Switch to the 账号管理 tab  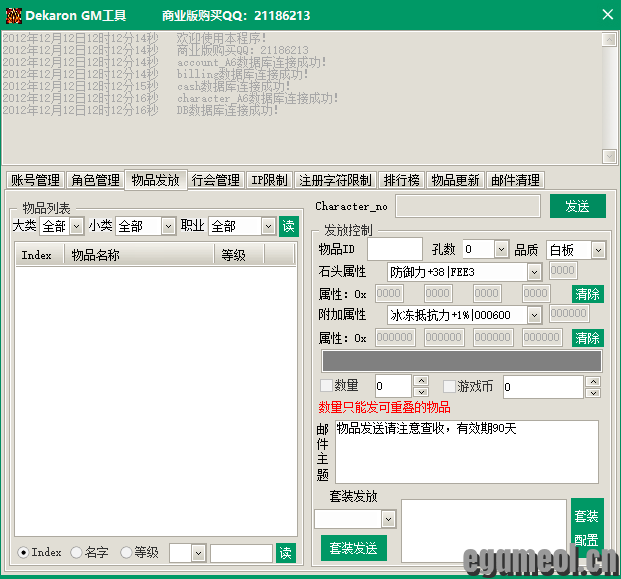(x=35, y=180)
